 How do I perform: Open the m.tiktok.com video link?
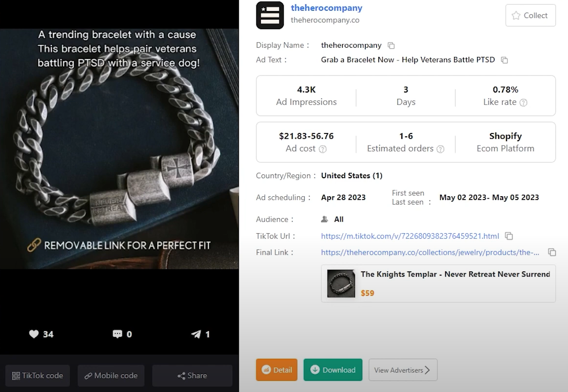tap(410, 236)
